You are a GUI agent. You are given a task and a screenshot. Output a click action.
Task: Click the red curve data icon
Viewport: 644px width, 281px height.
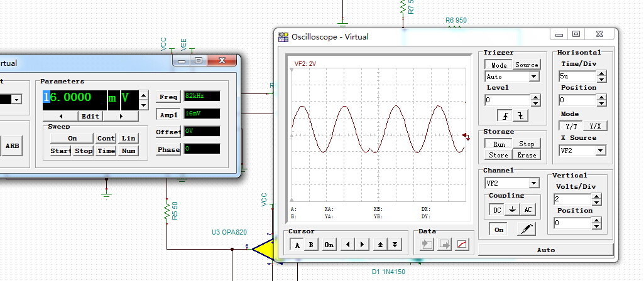pyautogui.click(x=462, y=245)
